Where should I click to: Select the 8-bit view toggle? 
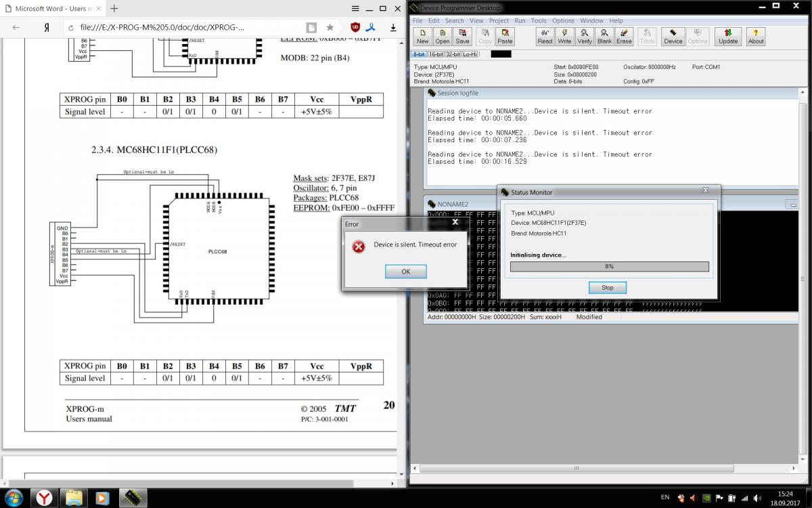tap(419, 54)
